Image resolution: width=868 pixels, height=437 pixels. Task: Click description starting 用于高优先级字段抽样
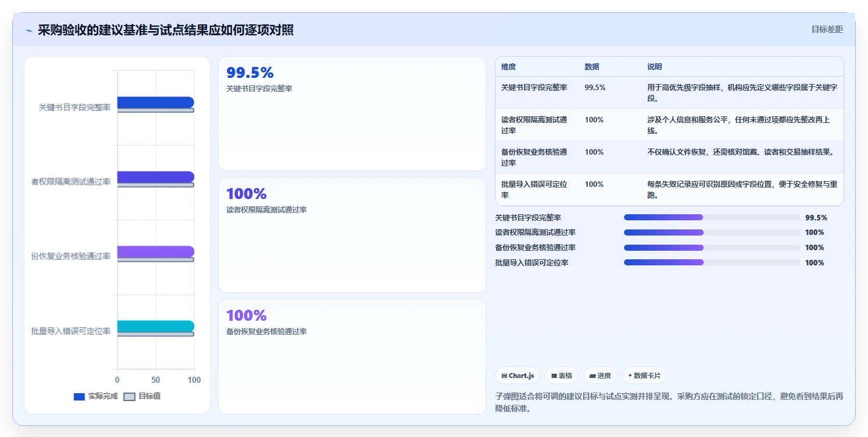point(743,93)
